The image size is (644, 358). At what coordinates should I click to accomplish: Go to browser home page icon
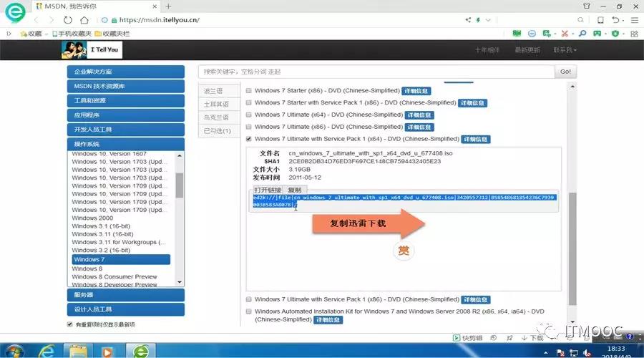(84, 20)
